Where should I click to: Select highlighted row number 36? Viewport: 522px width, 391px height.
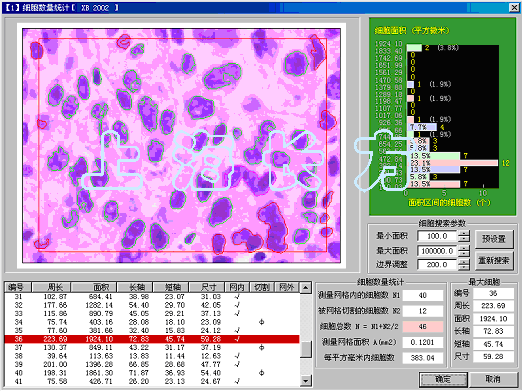[x=152, y=339]
